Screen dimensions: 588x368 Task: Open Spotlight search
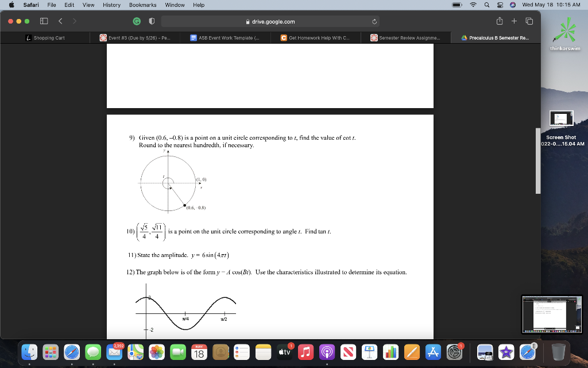[487, 5]
